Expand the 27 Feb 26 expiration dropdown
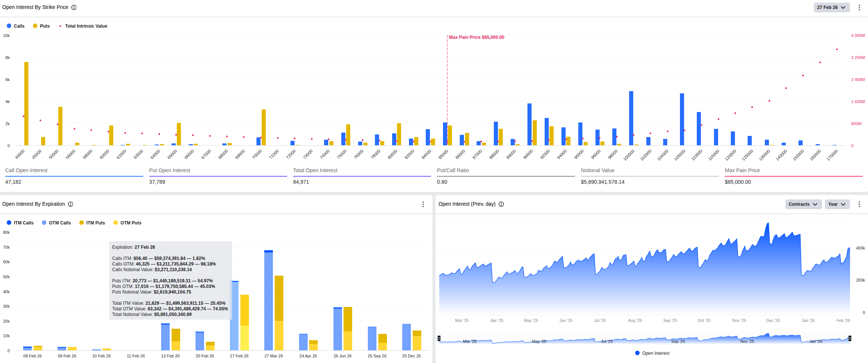 pyautogui.click(x=831, y=7)
